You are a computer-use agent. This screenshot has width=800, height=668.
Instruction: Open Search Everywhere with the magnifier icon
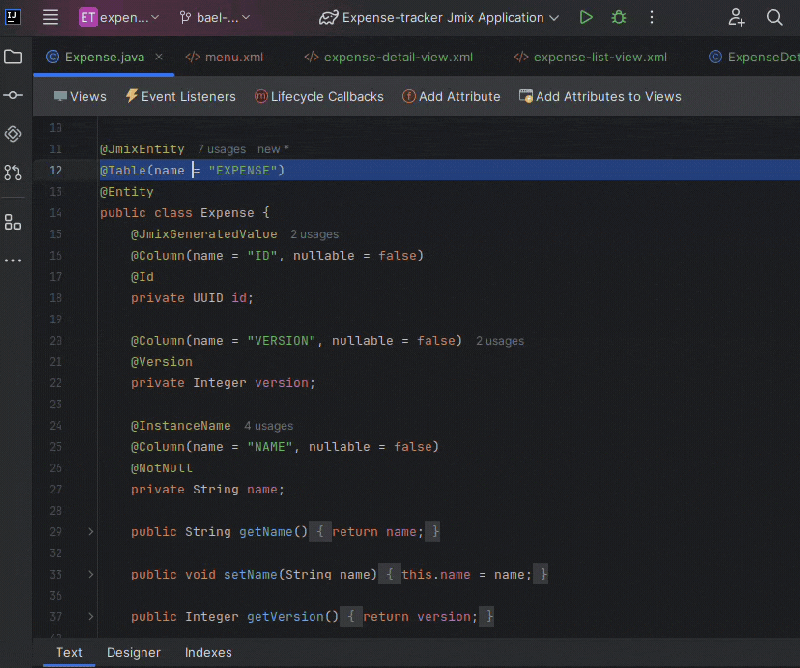[x=775, y=17]
